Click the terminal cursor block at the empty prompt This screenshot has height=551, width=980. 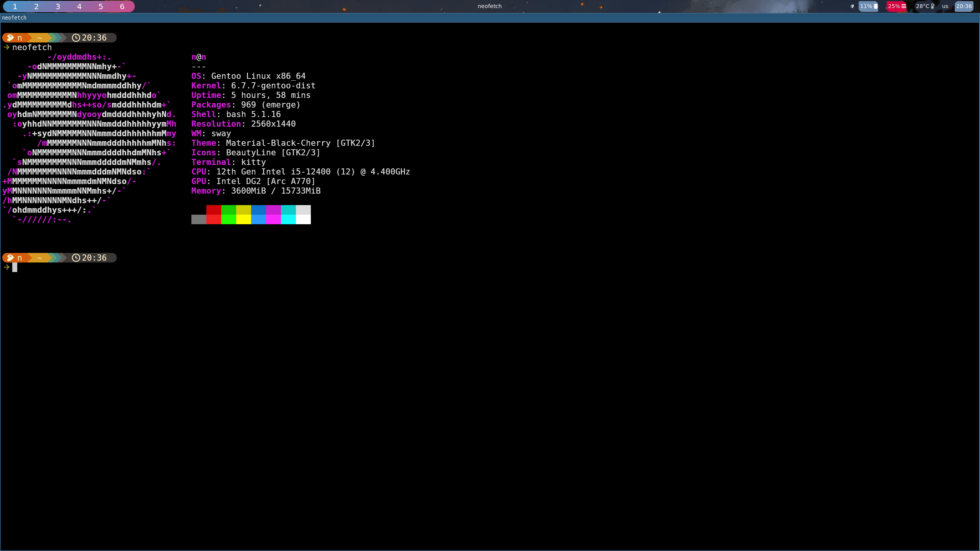click(x=15, y=267)
